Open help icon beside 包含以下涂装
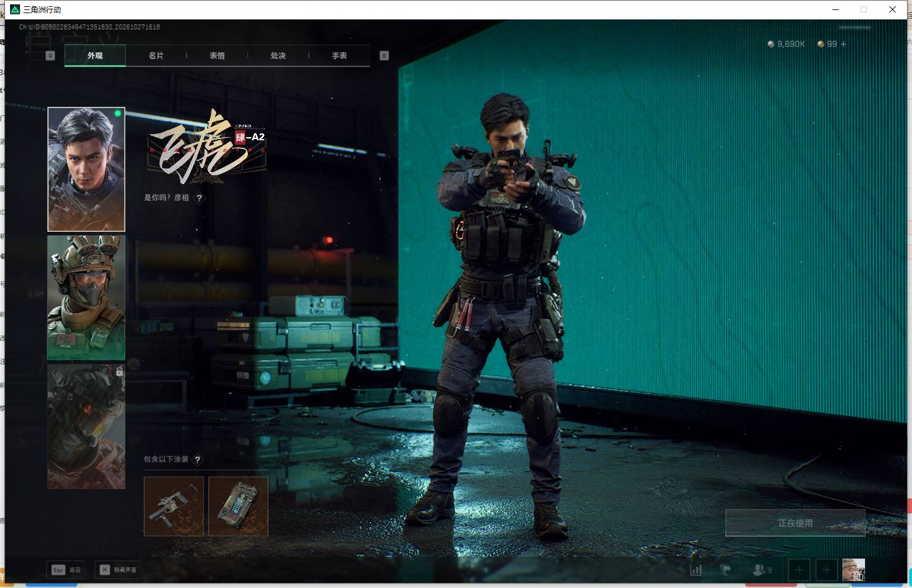The image size is (912, 588). (197, 460)
